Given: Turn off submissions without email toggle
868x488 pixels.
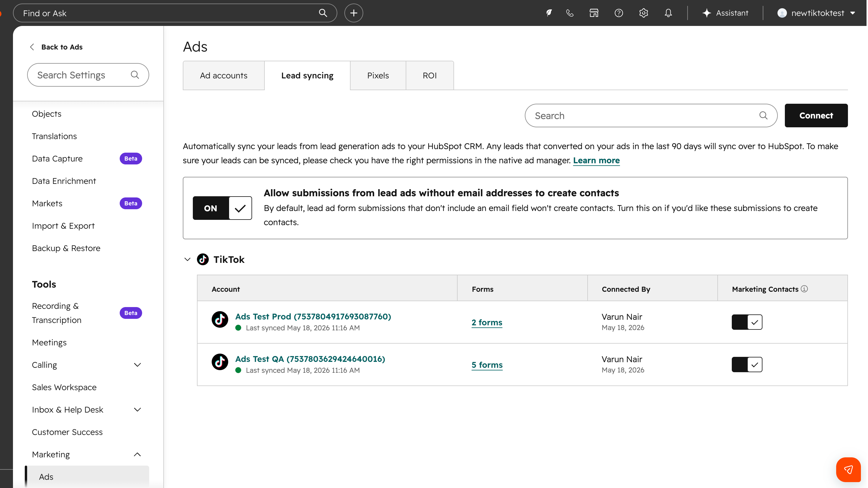Looking at the screenshot, I should click(222, 208).
